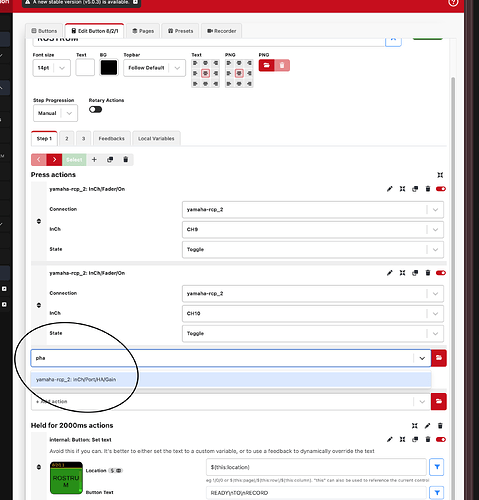This screenshot has height=500, width=479.
Task: Expand the Step Progression Manual dropdown
Action: point(55,113)
